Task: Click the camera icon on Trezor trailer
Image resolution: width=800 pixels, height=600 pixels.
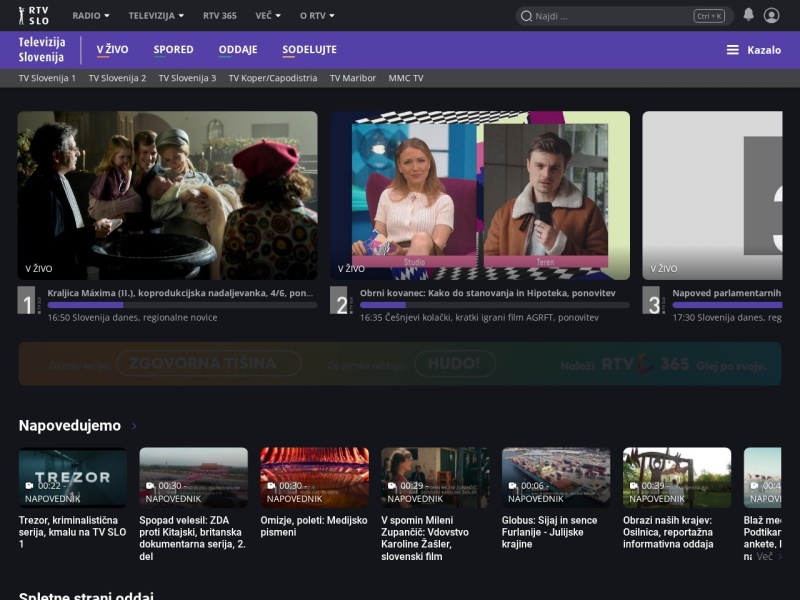Action: coord(29,486)
